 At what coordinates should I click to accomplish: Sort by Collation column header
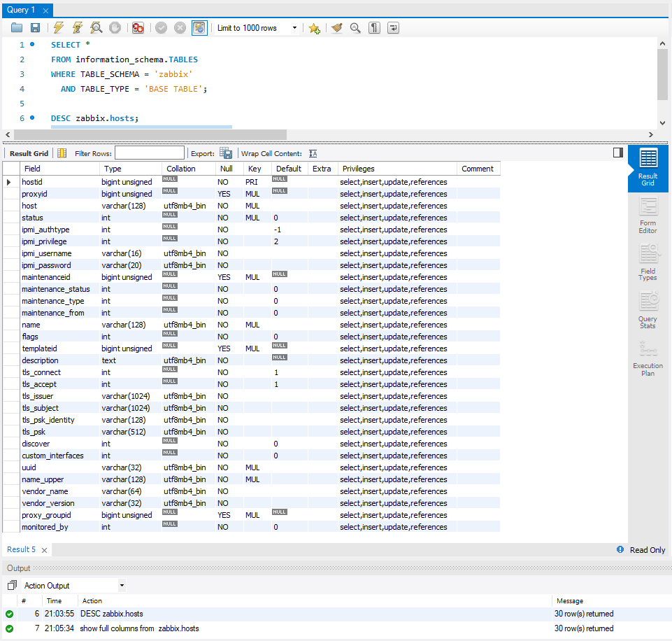[x=189, y=169]
